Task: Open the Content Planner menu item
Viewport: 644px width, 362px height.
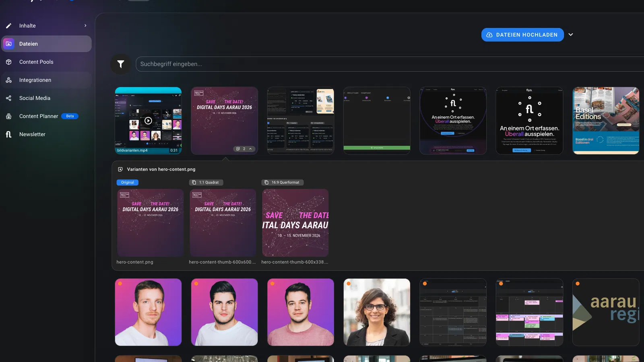Action: (x=46, y=116)
